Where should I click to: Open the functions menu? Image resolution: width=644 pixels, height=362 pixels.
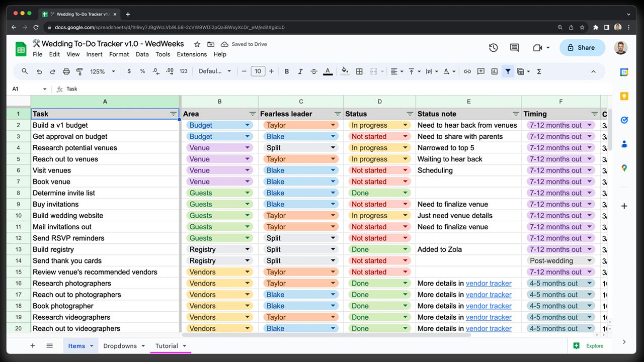(538, 71)
